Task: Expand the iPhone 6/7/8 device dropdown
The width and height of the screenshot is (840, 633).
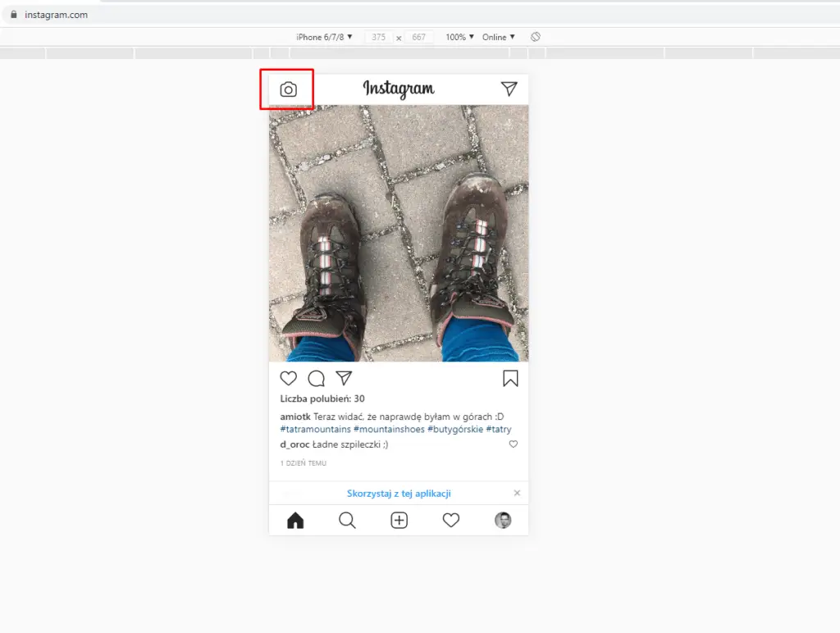Action: click(x=324, y=37)
